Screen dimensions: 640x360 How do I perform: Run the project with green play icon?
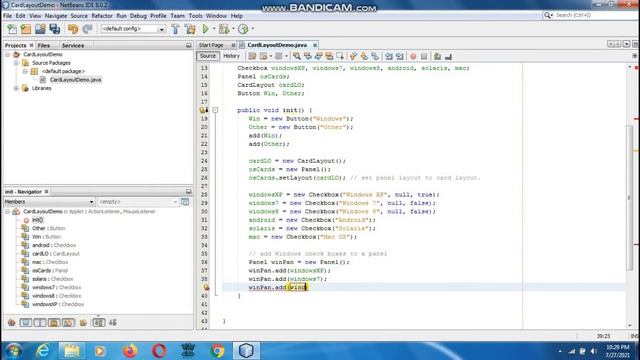pyautogui.click(x=206, y=29)
